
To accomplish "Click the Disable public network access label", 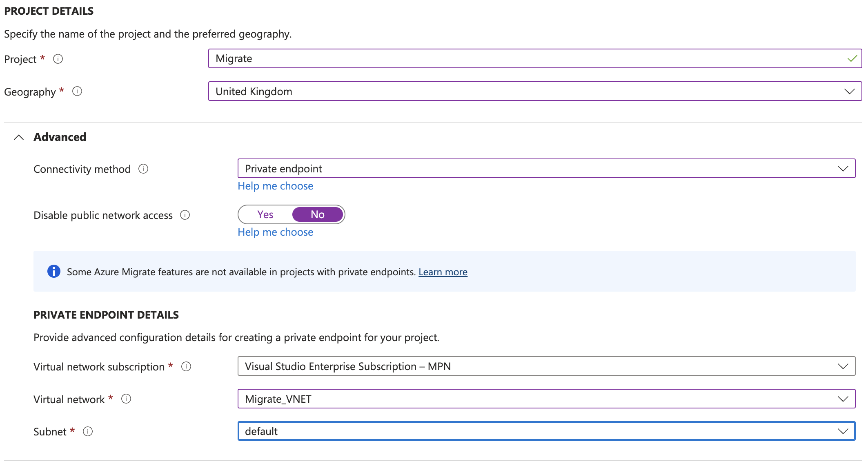I will click(103, 215).
